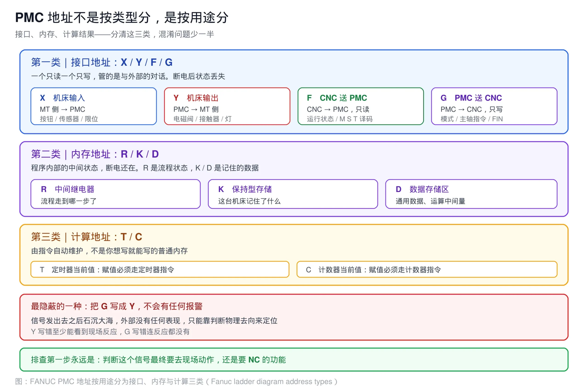This screenshot has width=588, height=389.
Task: Click text '这台机床记住了什么'
Action: [x=249, y=201]
